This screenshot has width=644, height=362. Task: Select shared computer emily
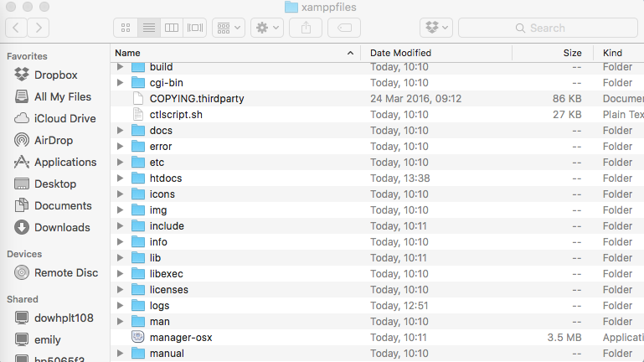[x=38, y=339]
